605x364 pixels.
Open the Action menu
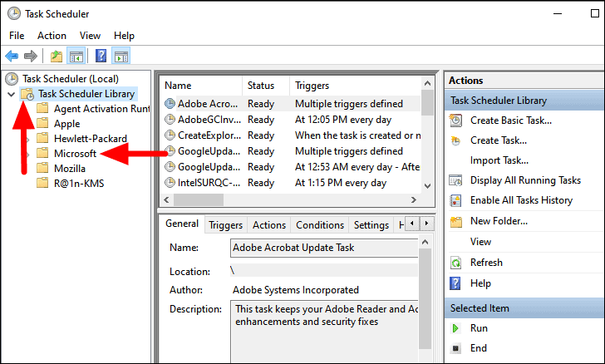[x=52, y=36]
